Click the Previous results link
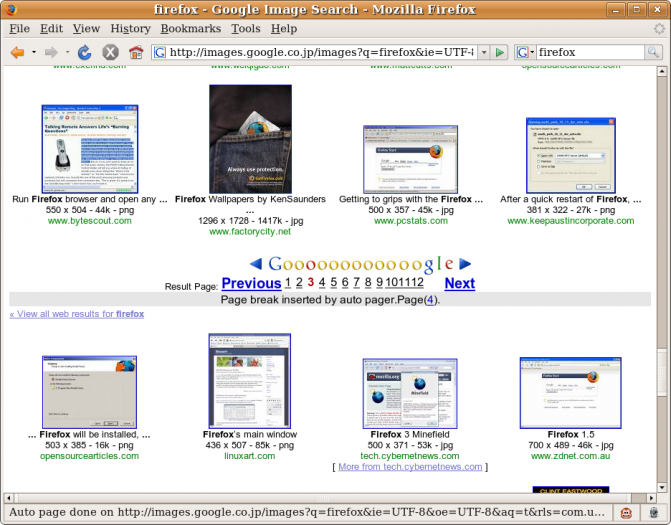Image resolution: width=671 pixels, height=525 pixels. pyautogui.click(x=251, y=283)
